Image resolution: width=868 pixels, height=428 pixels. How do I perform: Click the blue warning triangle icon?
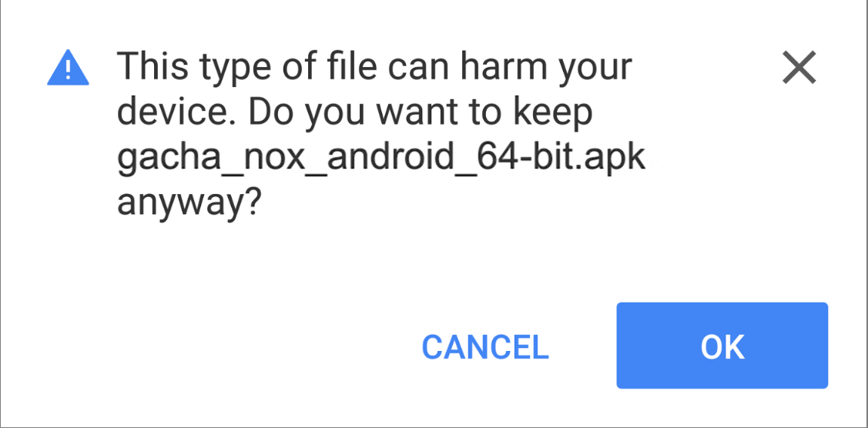[x=68, y=69]
